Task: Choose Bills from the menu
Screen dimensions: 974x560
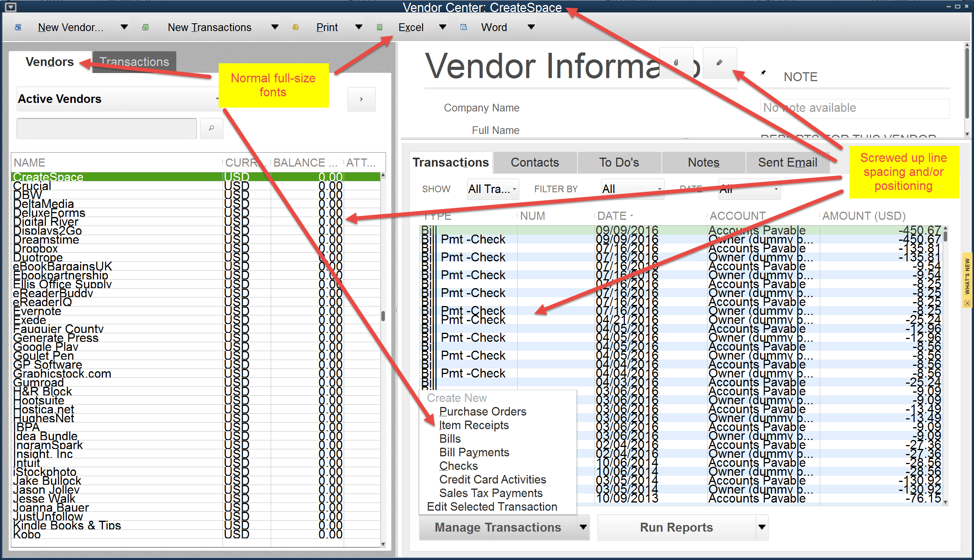Action: pos(450,439)
